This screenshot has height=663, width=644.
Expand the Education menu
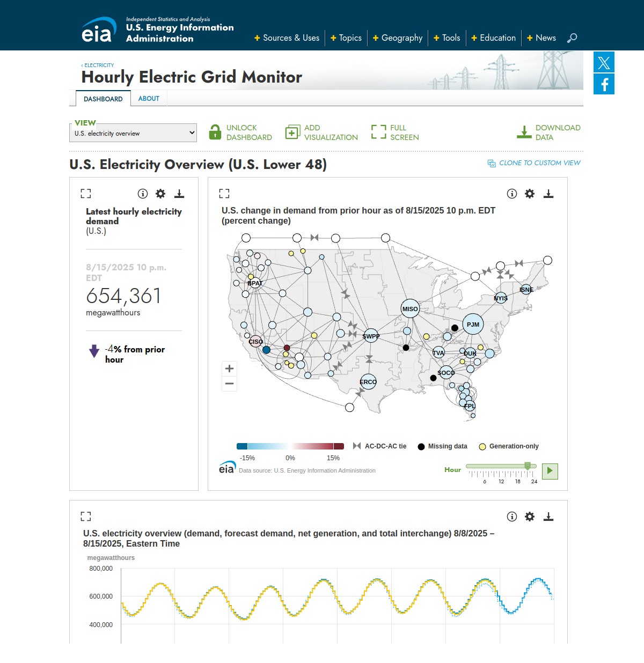494,38
